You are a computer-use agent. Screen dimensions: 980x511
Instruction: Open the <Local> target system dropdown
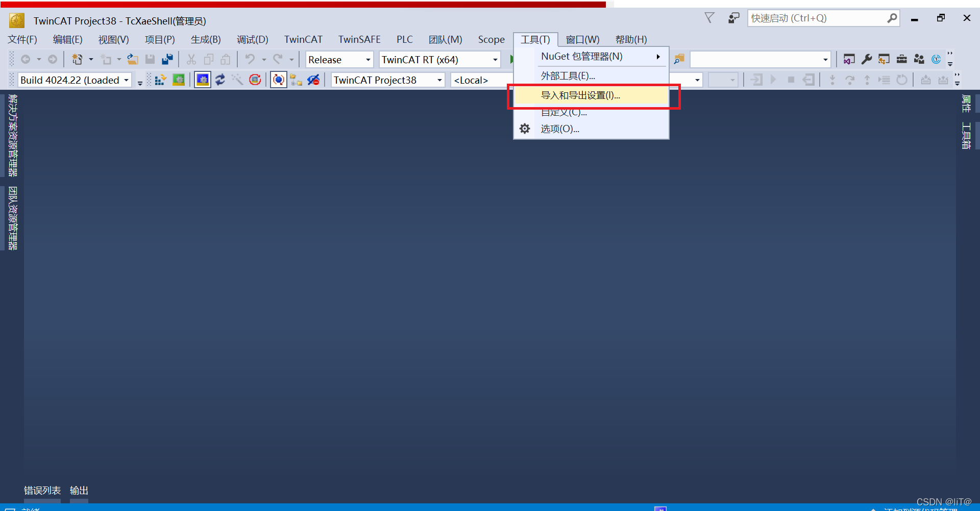(482, 80)
